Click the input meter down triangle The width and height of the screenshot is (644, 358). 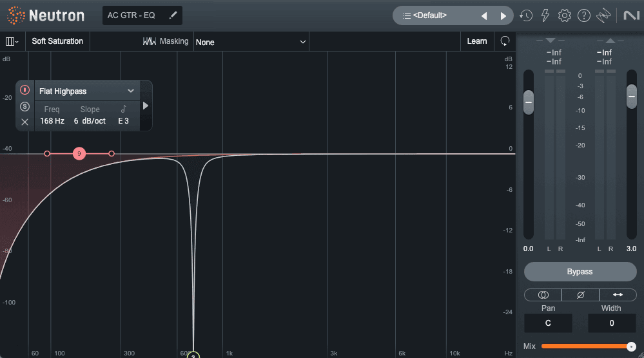point(551,40)
